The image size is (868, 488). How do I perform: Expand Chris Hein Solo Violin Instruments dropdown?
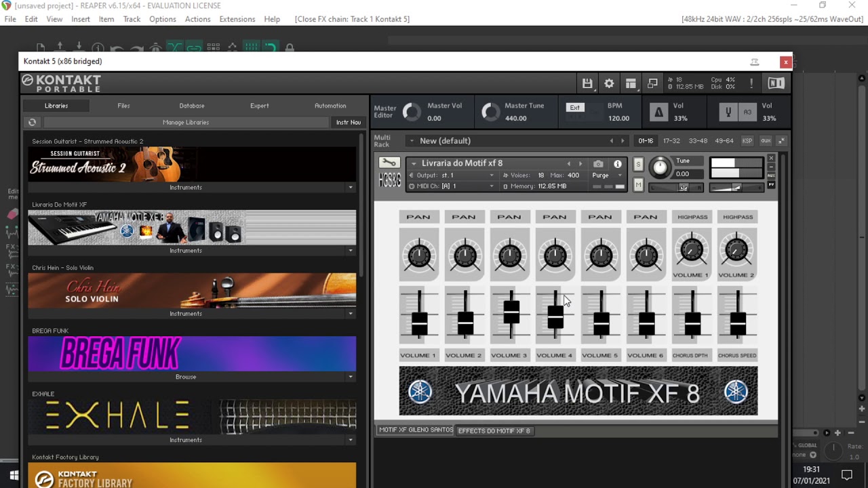351,314
